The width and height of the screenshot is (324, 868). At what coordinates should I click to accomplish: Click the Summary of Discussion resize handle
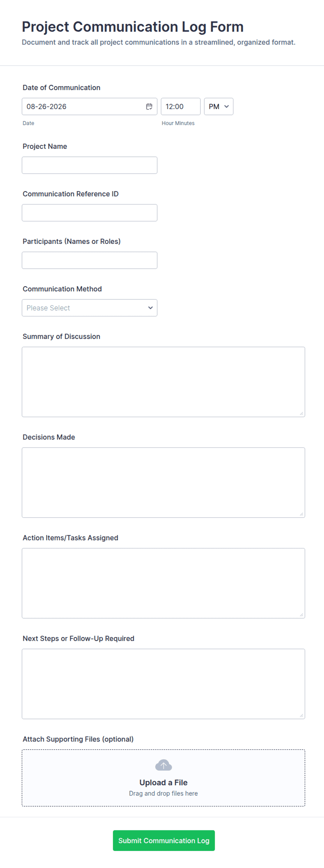[x=301, y=413]
